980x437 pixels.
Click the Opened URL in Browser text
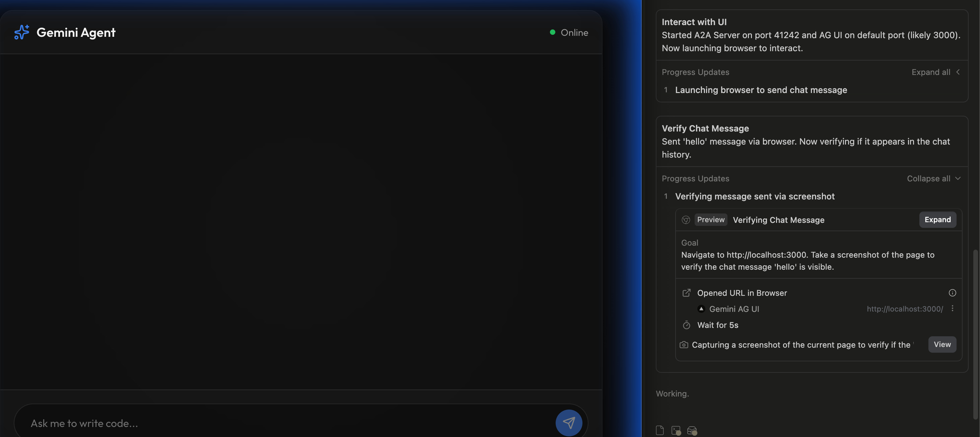click(742, 293)
